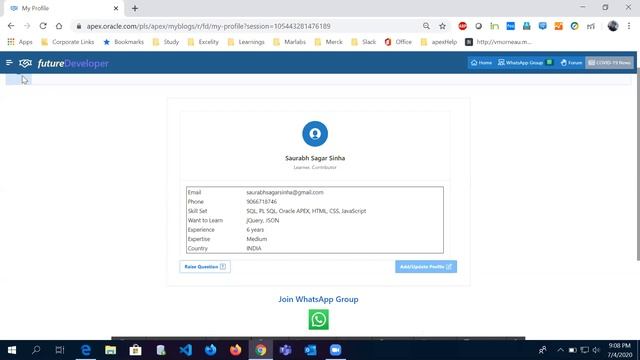This screenshot has height=360, width=640.
Task: Open the Home nav item
Action: tap(481, 63)
